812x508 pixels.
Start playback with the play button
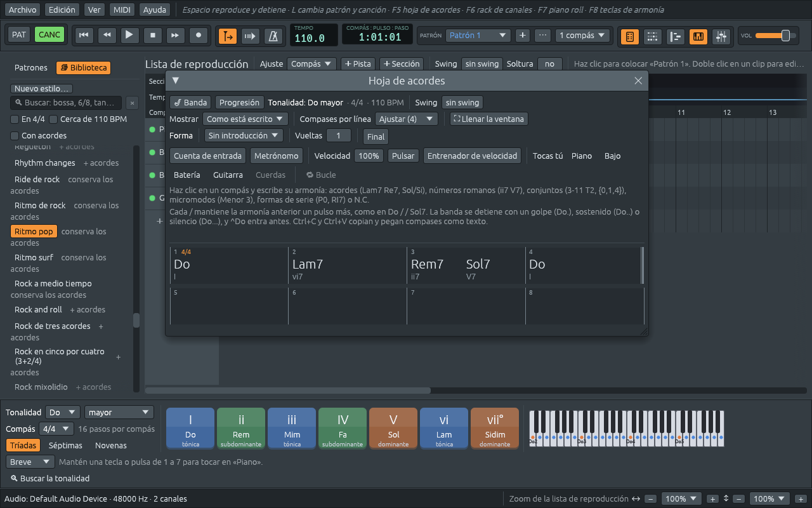point(129,36)
